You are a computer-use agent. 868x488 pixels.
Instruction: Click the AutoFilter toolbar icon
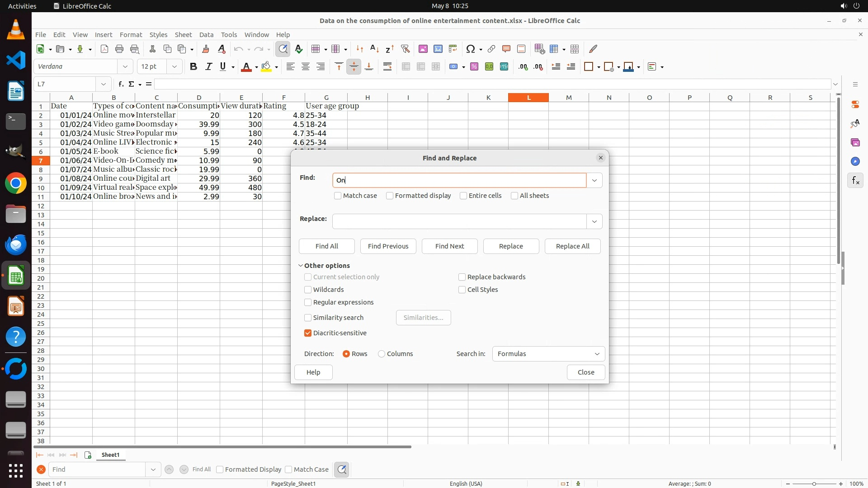(405, 49)
